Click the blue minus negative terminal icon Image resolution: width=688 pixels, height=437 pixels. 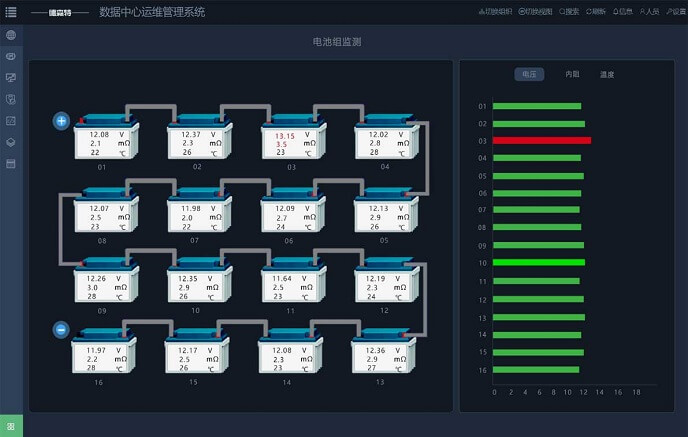tap(61, 330)
